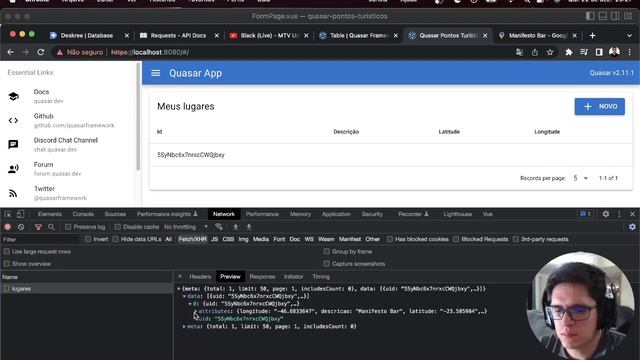Click the network search magnifier icon

(51, 227)
